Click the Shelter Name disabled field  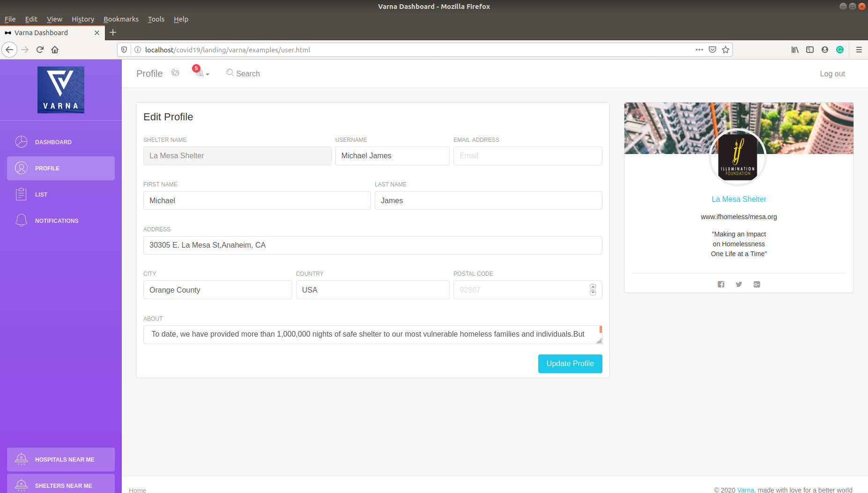tap(237, 156)
